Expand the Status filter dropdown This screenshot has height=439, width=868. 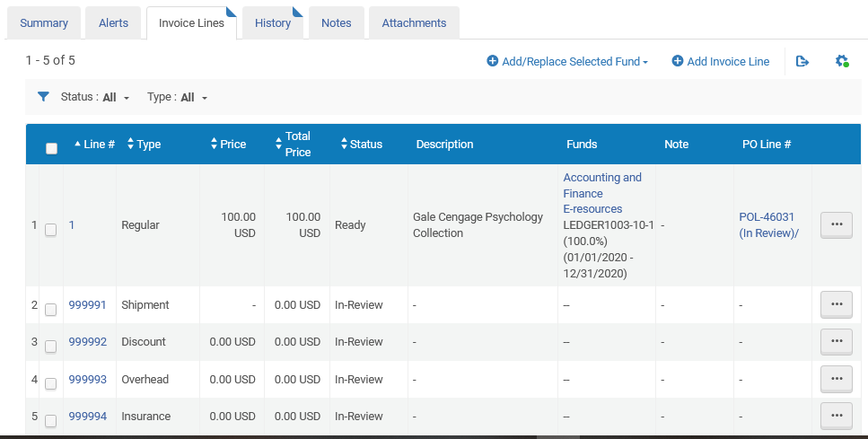pyautogui.click(x=95, y=97)
